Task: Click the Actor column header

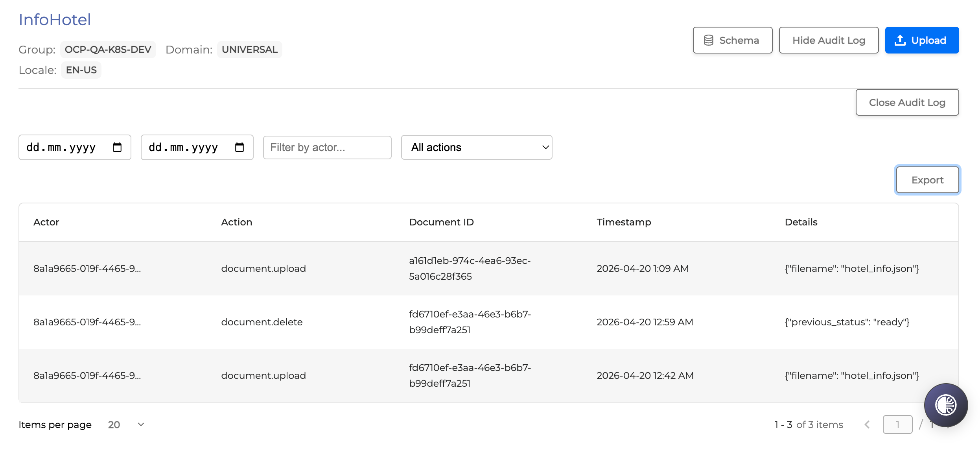Action: click(46, 222)
